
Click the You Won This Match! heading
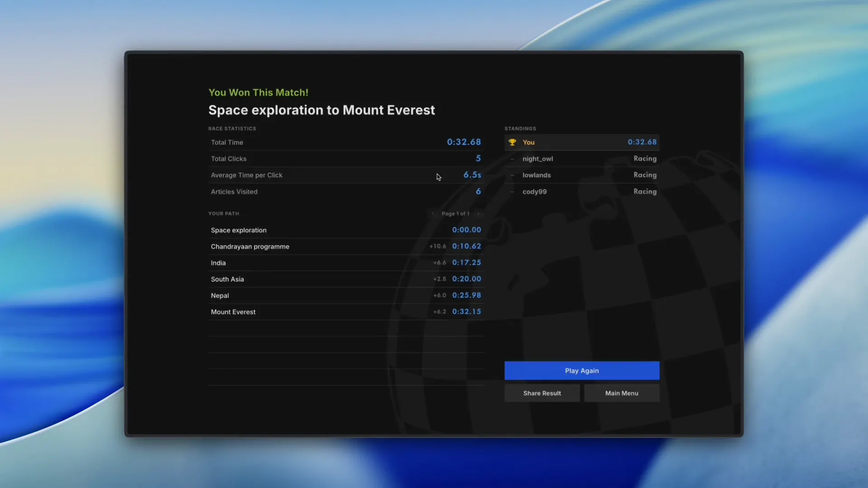258,93
